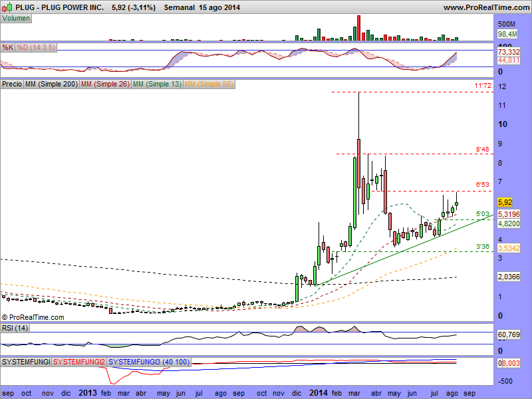Click the -500 axis label

click(x=505, y=381)
